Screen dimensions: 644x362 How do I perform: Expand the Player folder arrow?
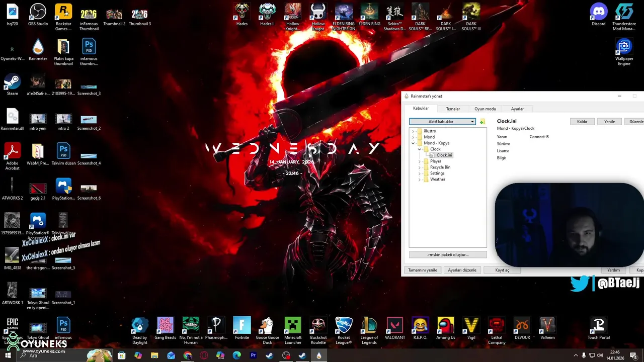pos(419,161)
